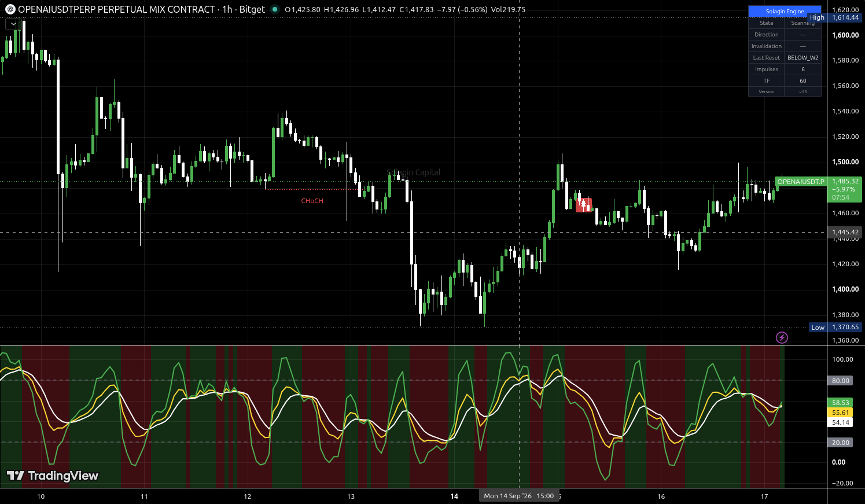This screenshot has height=504, width=865.
Task: Click the 20.00 oversold level label
Action: pos(841,443)
